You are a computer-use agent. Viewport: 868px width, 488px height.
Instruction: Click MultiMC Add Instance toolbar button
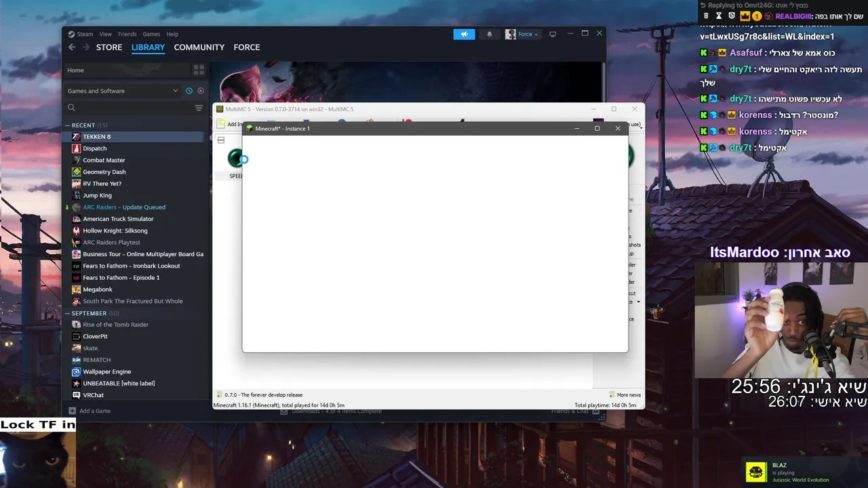click(x=229, y=124)
